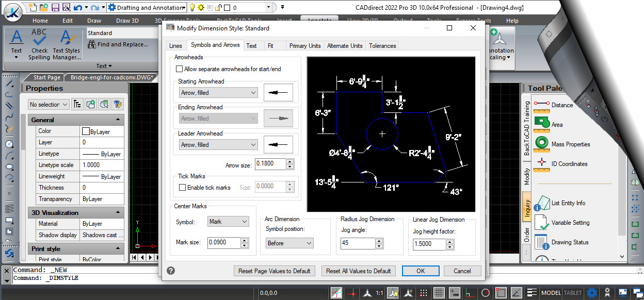
Task: Click the Mark size input field
Action: tap(224, 242)
